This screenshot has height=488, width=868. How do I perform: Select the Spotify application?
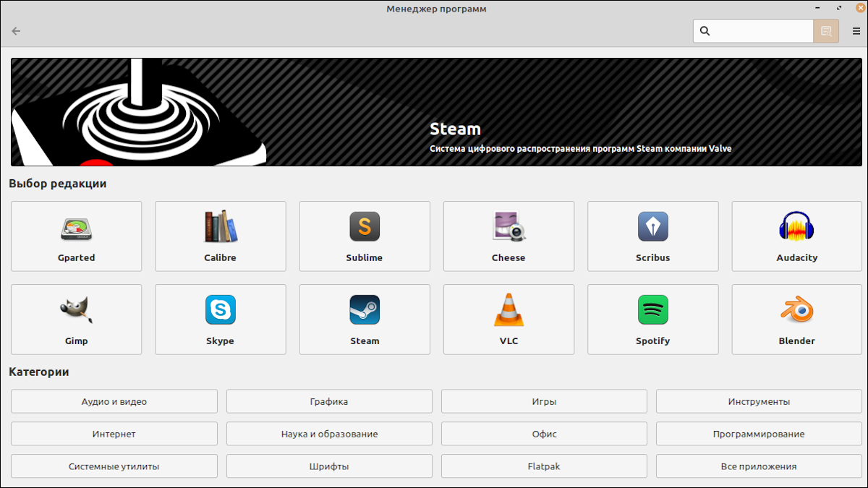tap(652, 320)
